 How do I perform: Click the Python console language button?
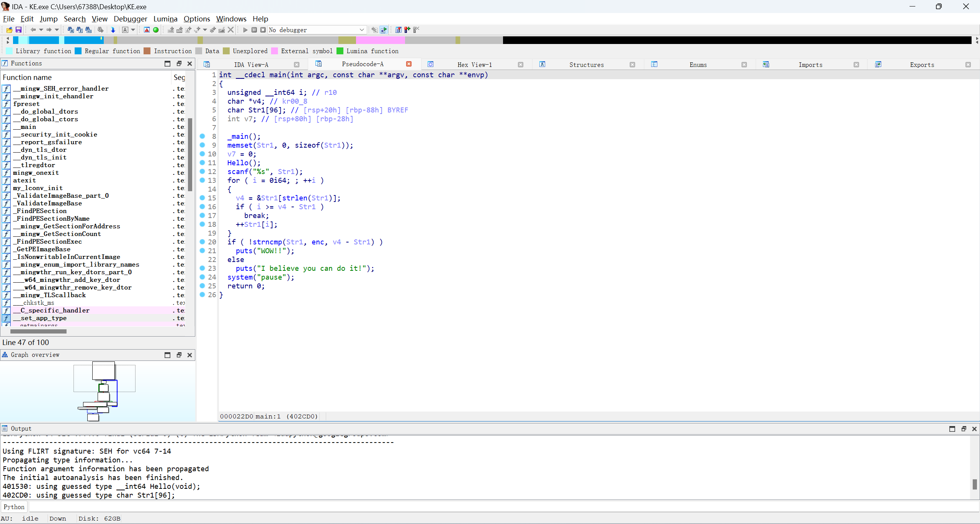[x=14, y=507]
